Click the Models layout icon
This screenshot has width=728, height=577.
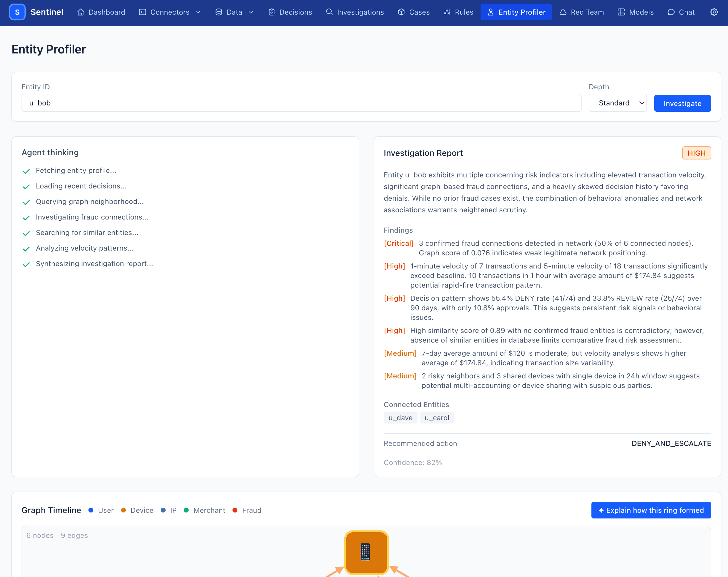point(621,12)
